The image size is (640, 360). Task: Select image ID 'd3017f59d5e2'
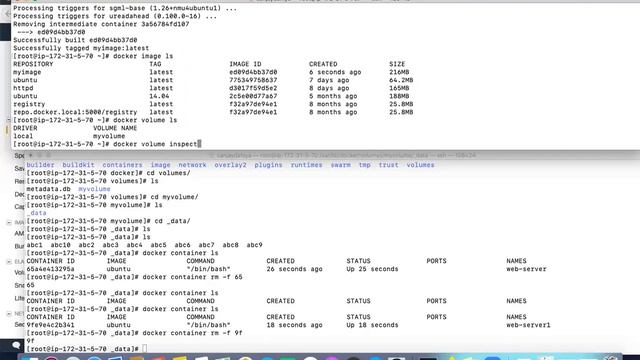click(253, 88)
